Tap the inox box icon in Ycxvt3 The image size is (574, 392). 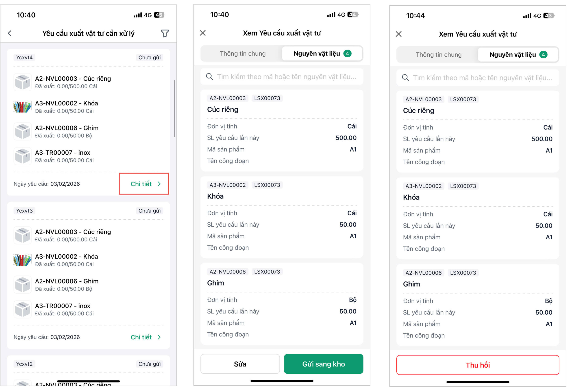[x=22, y=309]
